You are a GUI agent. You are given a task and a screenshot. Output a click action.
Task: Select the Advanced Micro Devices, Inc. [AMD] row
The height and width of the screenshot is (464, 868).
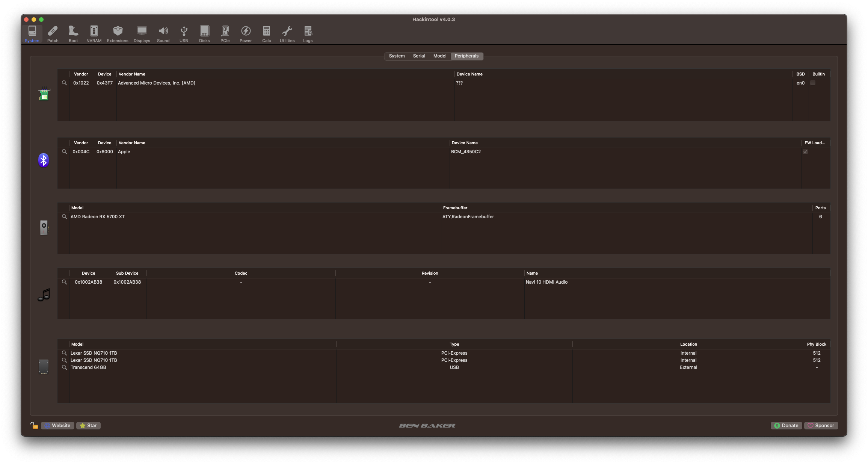444,83
